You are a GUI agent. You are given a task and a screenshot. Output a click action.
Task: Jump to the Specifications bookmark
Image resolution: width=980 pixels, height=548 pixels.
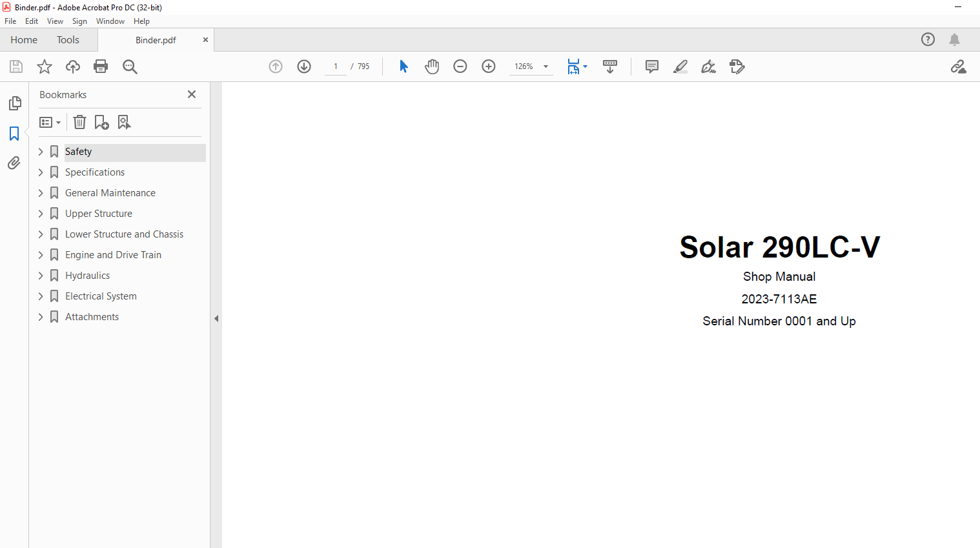click(95, 172)
